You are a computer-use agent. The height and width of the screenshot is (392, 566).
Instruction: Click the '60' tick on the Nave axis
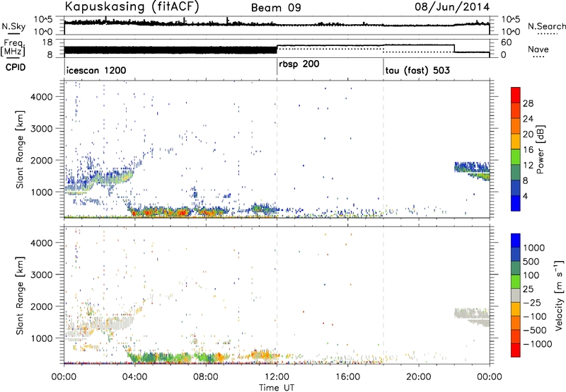[x=506, y=42]
